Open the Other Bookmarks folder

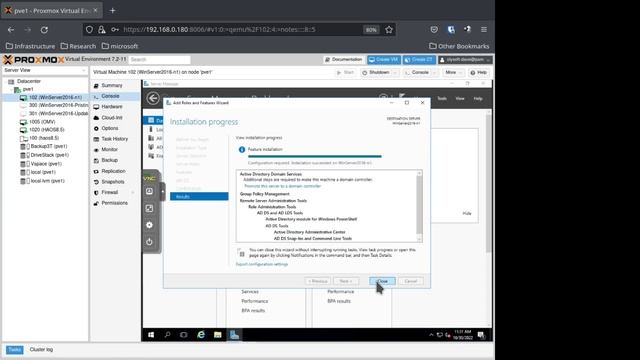tap(459, 46)
